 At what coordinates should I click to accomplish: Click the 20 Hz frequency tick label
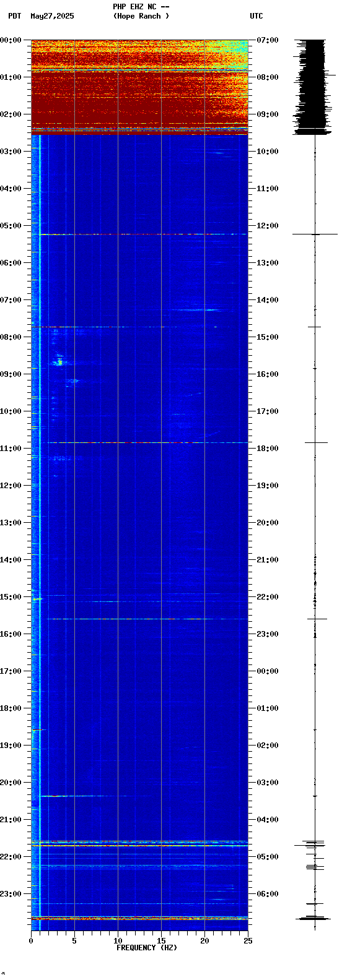coord(204,941)
